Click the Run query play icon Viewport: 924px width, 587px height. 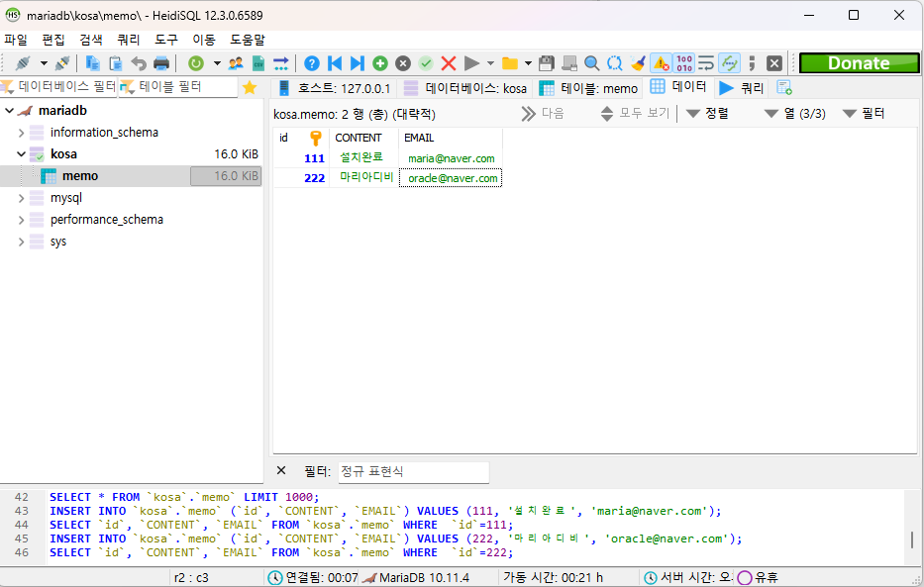(471, 63)
